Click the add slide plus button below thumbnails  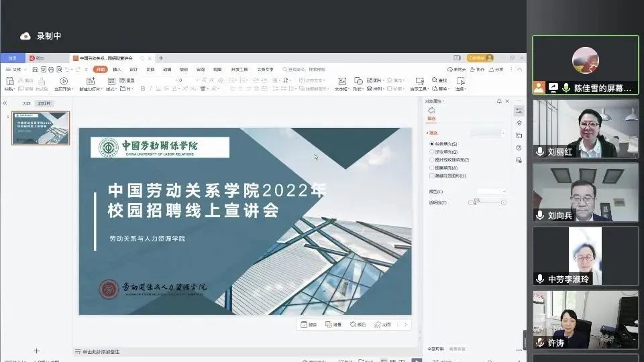[36, 351]
